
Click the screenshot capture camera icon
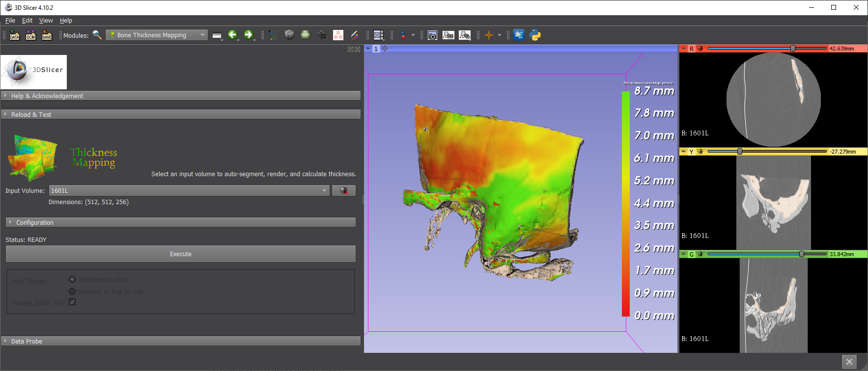click(x=432, y=35)
